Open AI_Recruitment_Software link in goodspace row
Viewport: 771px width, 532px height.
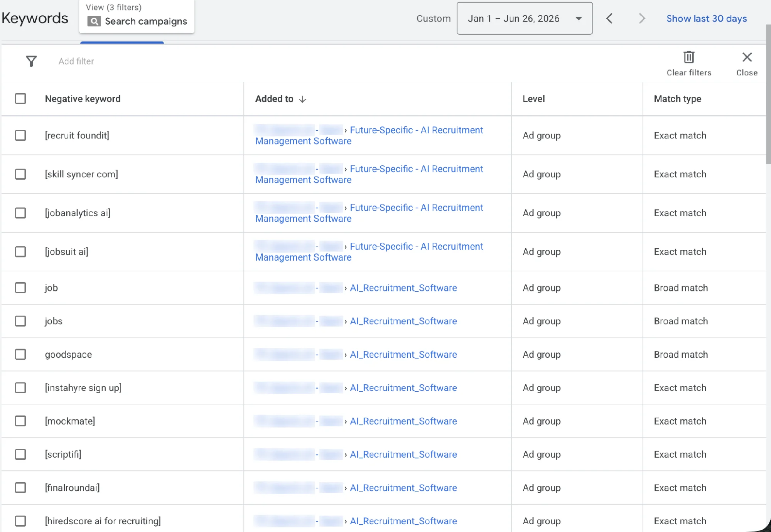403,355
